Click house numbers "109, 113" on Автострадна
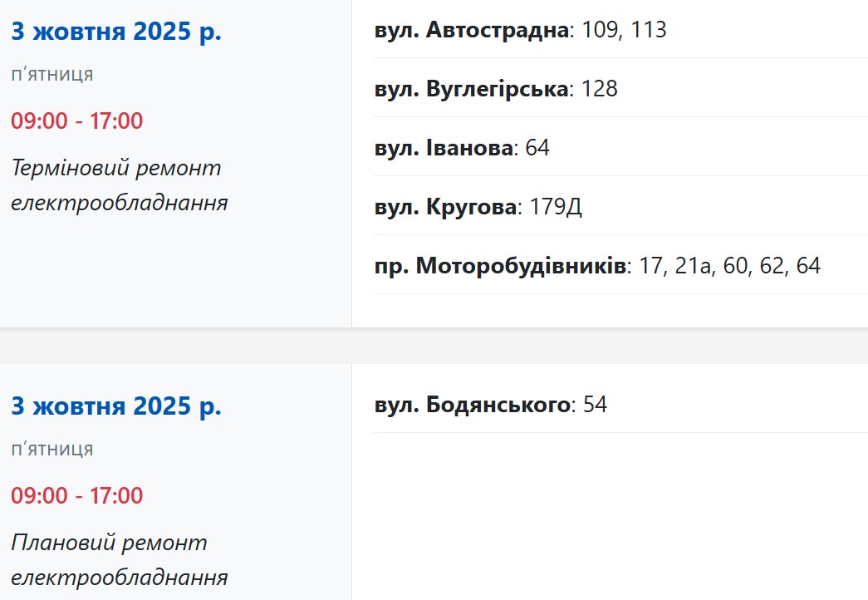This screenshot has width=868, height=600. [x=625, y=31]
